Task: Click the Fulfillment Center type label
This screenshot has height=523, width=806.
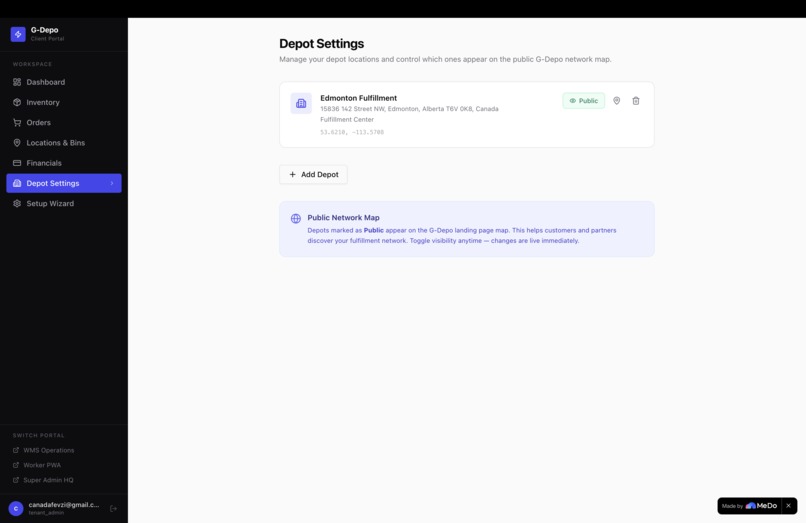Action: pyautogui.click(x=347, y=119)
